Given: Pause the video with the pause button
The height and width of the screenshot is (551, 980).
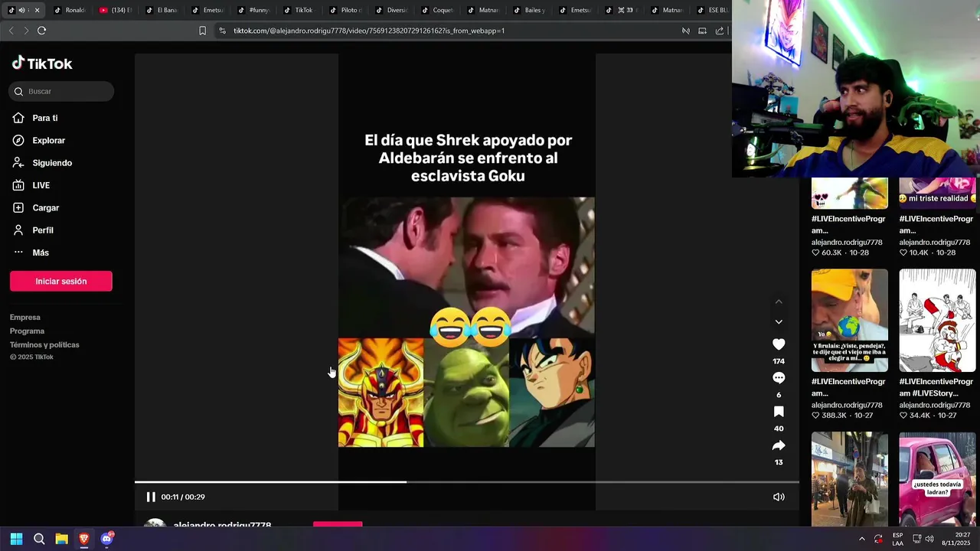Looking at the screenshot, I should [x=151, y=497].
